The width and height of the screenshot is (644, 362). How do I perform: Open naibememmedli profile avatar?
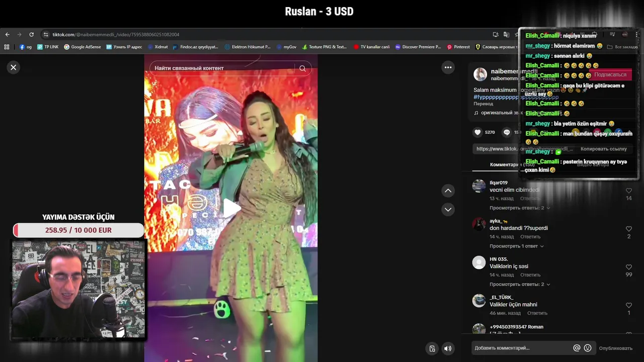480,74
